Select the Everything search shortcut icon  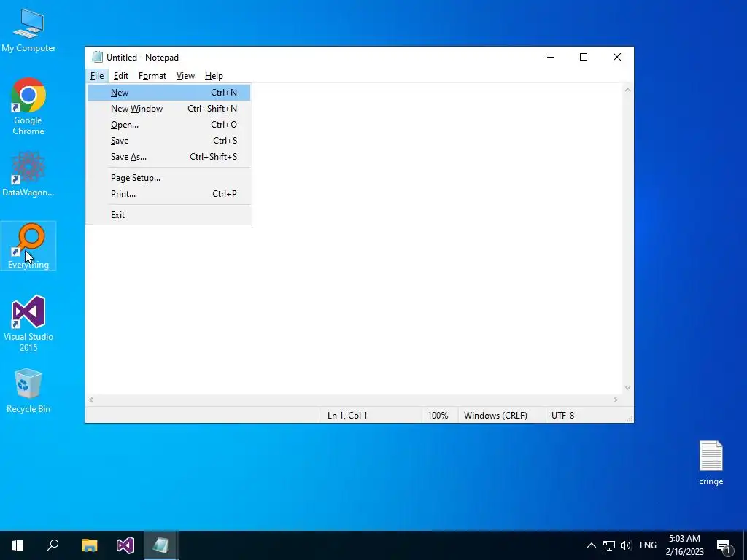tap(28, 246)
